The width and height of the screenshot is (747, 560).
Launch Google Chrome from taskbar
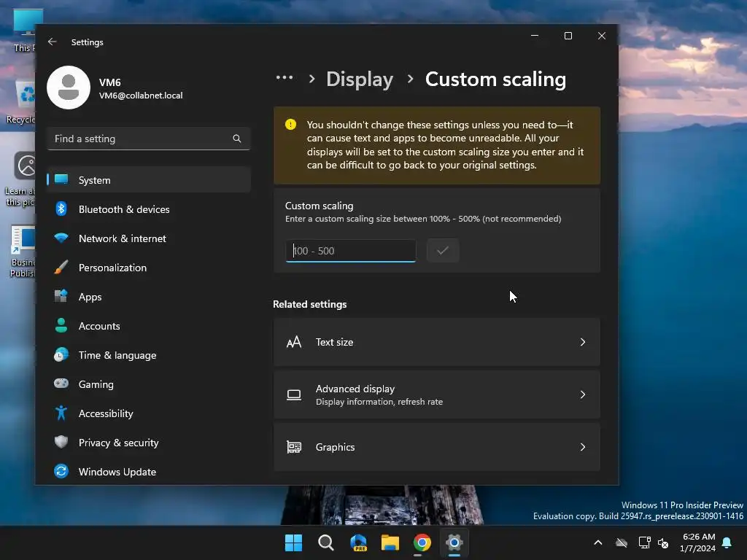click(x=422, y=542)
